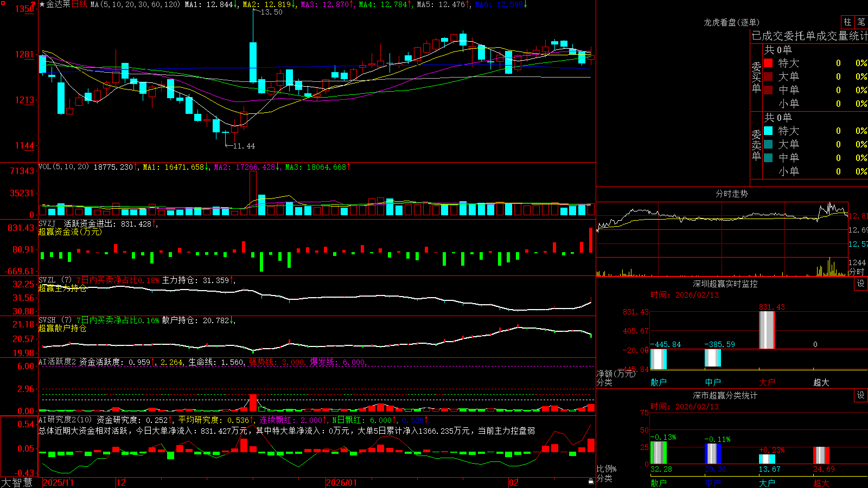Click the teal 大单 sell order swatch
This screenshot has width=868, height=488.
pos(768,144)
